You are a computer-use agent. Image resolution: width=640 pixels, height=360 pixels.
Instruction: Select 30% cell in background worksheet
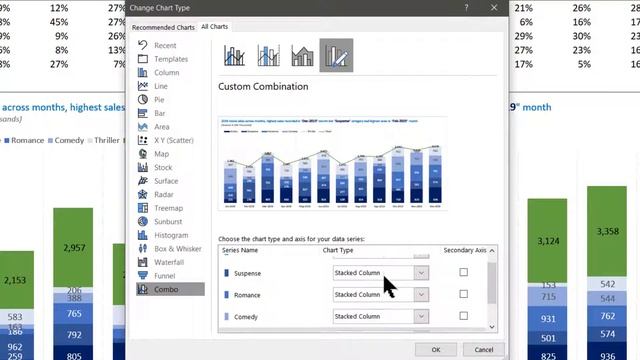[x=581, y=36]
